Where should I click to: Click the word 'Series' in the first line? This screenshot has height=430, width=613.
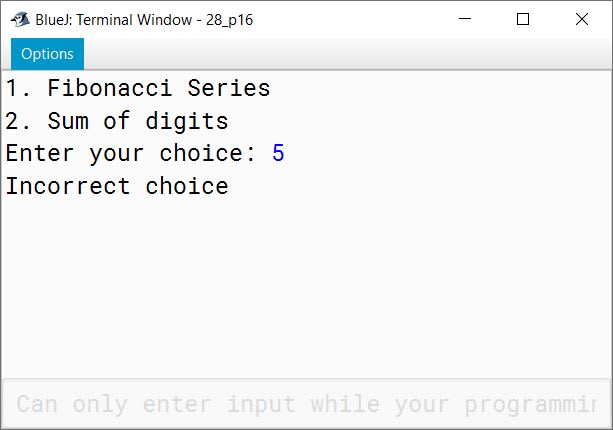(x=229, y=88)
